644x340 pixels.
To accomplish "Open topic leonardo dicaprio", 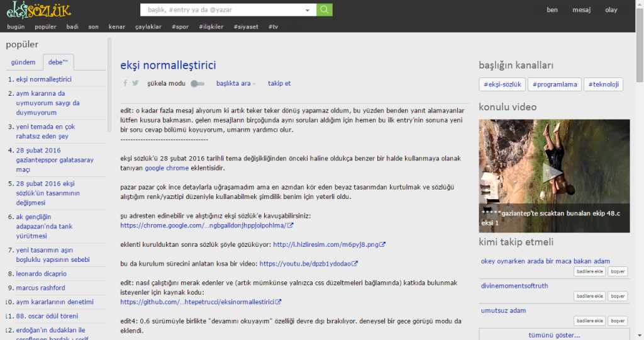I will point(41,274).
